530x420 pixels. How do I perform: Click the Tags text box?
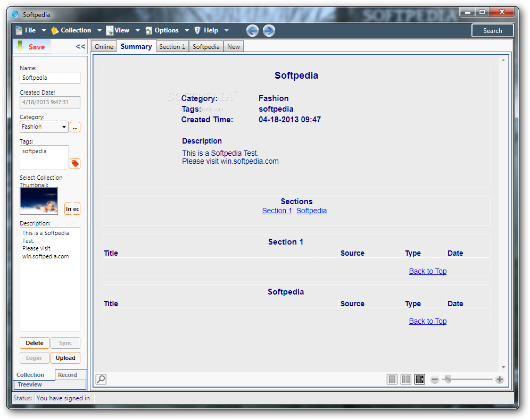44,157
